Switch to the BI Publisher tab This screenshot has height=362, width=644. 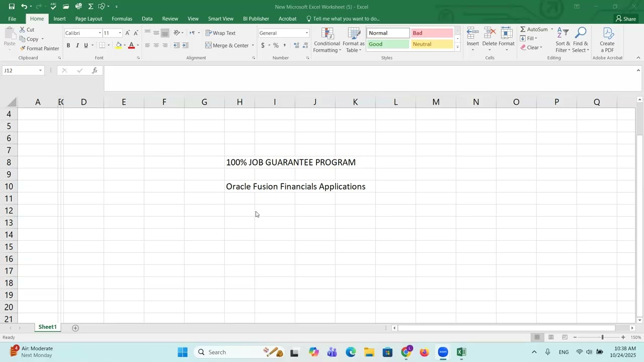(x=256, y=19)
